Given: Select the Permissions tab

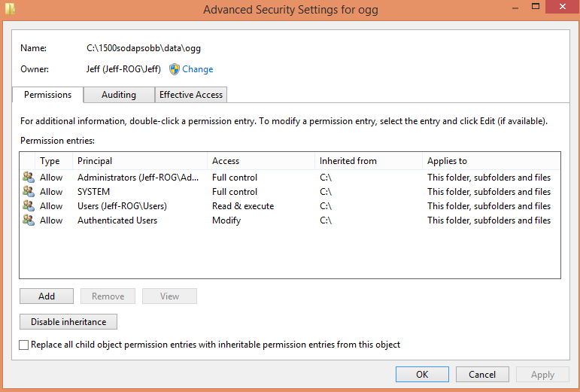Looking at the screenshot, I should tap(47, 95).
